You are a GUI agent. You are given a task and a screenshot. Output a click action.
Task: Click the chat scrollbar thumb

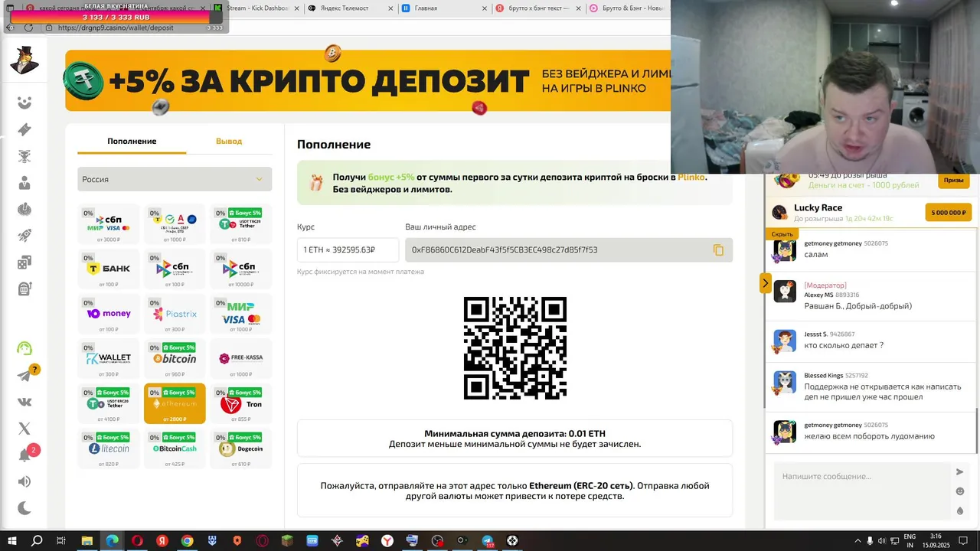(x=977, y=431)
